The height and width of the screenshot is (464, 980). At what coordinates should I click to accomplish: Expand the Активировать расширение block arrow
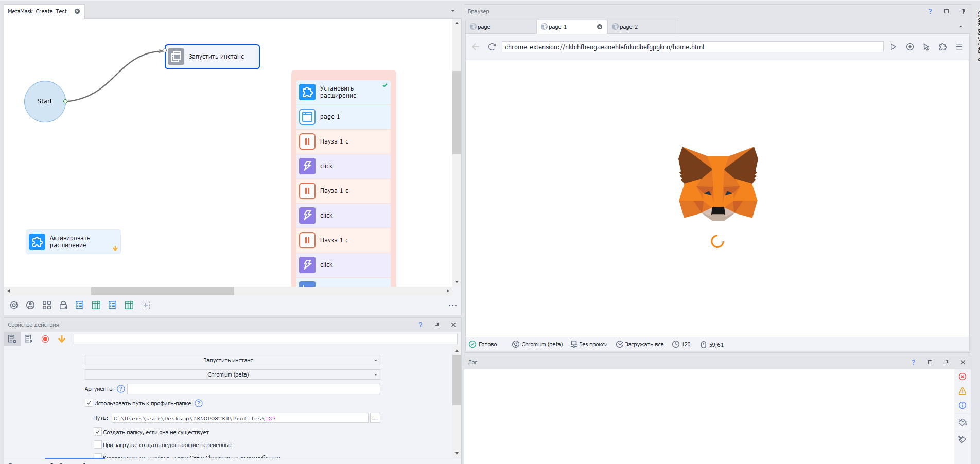pos(115,248)
